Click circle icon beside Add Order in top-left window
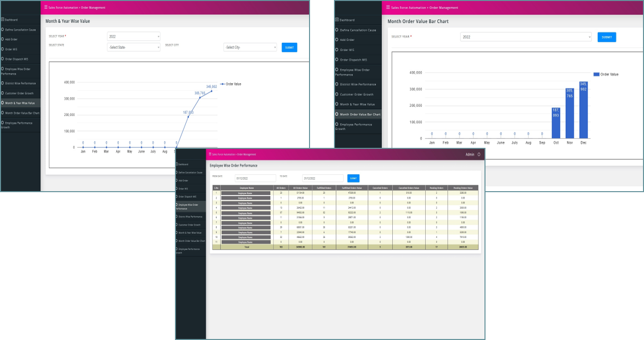644x340 pixels. tap(2, 39)
